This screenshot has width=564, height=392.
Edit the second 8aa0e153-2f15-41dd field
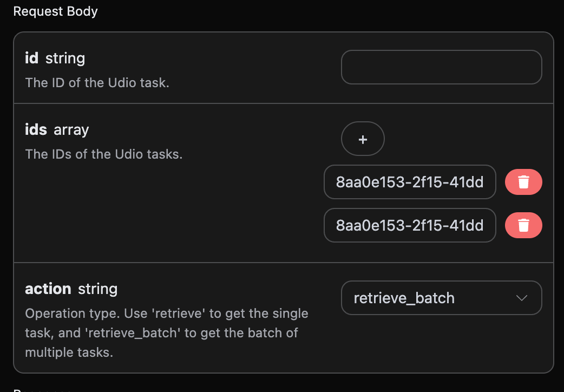click(x=410, y=225)
